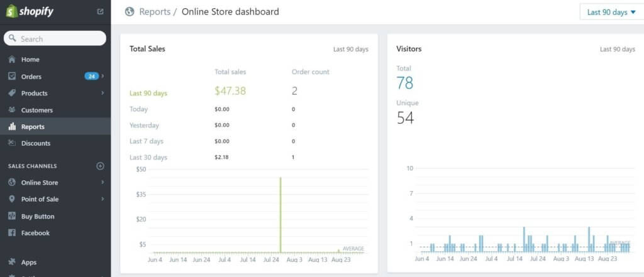Click the Apps icon in sidebar
The image size is (644, 277).
(x=12, y=263)
